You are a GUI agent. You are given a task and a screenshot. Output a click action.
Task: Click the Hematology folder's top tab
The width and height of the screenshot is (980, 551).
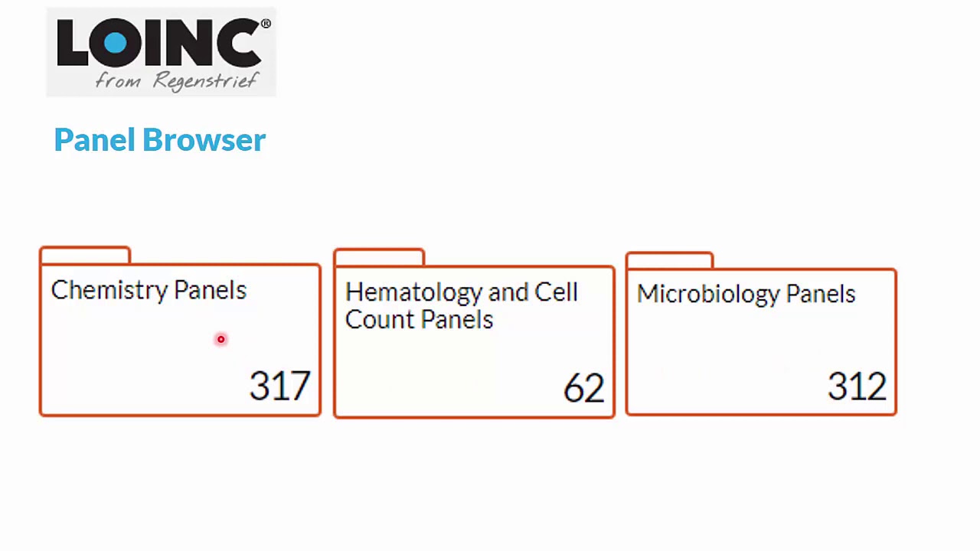tap(379, 257)
